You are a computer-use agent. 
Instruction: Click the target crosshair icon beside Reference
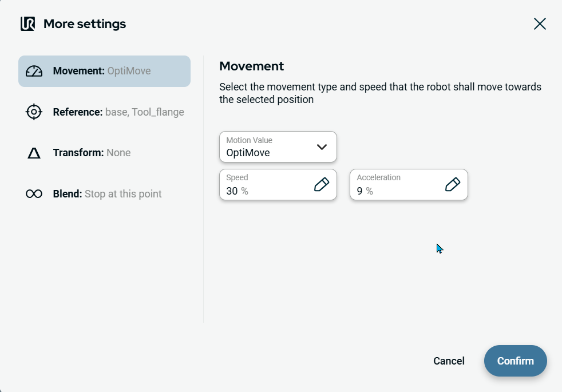click(34, 112)
